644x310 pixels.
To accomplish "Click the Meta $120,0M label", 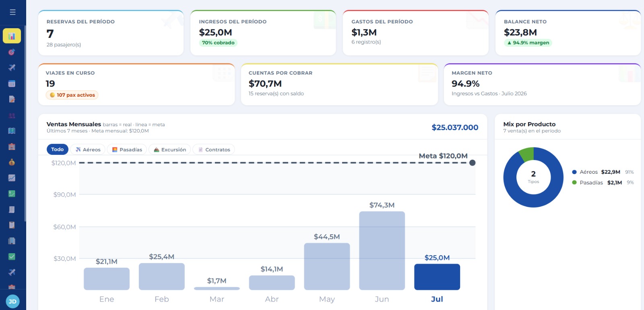I will coord(443,156).
